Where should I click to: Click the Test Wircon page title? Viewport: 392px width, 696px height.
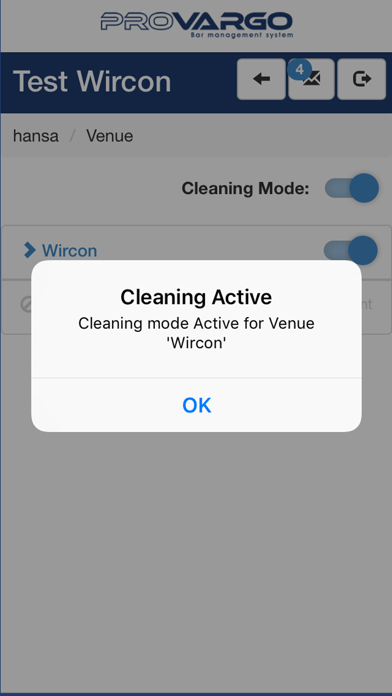(92, 82)
